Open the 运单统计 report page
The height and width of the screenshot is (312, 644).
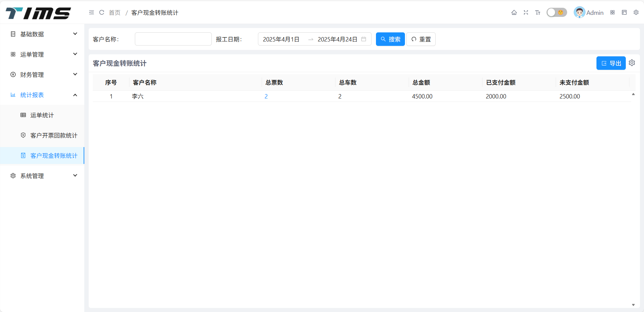tap(42, 115)
